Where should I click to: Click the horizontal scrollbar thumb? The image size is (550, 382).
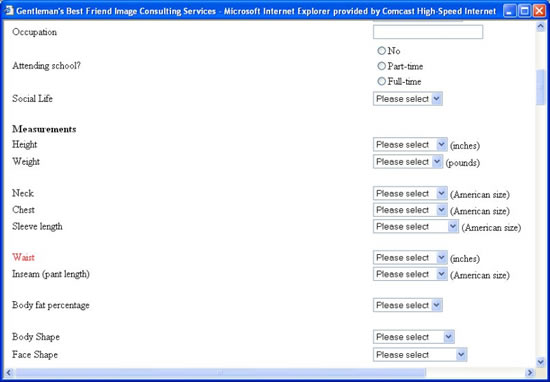pos(220,373)
